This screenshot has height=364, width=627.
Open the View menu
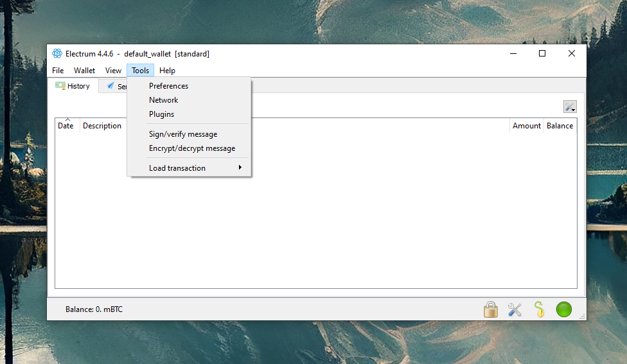click(113, 71)
